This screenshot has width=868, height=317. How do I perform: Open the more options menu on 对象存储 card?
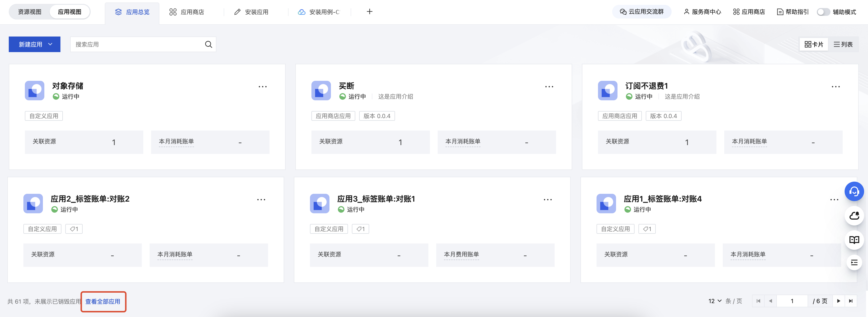tap(262, 87)
